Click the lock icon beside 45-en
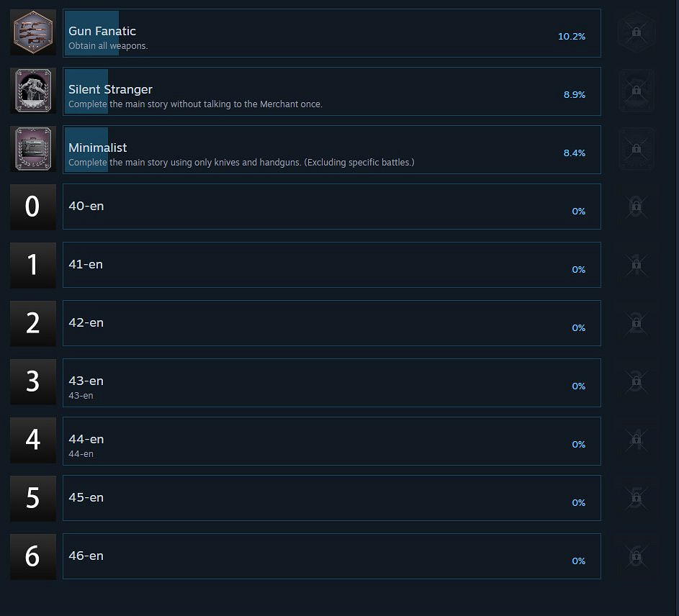This screenshot has height=616, width=679. (x=636, y=498)
